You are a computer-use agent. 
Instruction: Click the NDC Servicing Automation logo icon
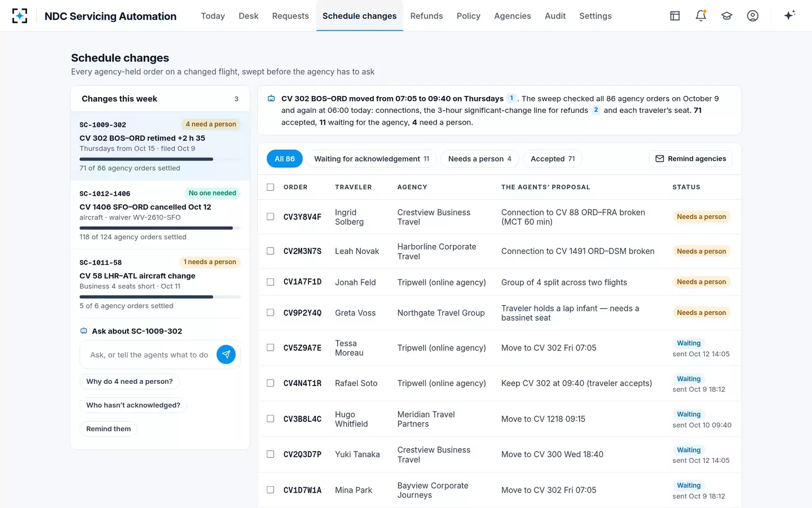[x=20, y=16]
